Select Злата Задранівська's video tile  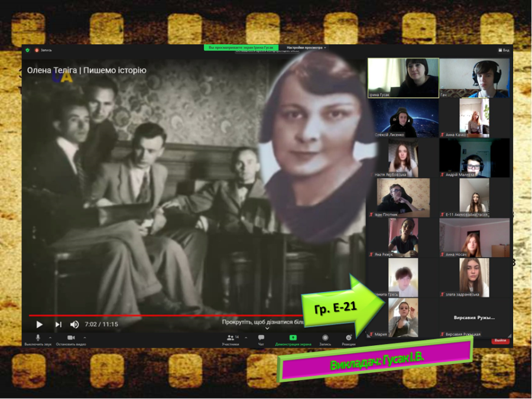coord(475,278)
